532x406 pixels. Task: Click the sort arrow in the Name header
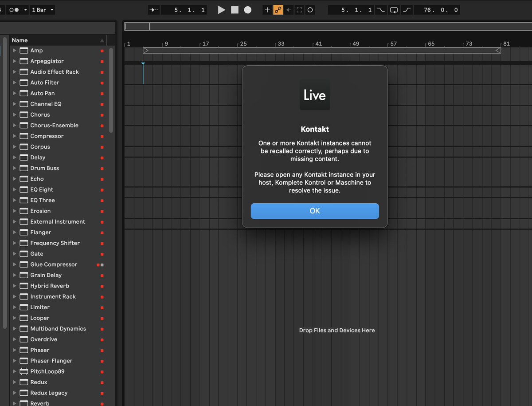[102, 40]
